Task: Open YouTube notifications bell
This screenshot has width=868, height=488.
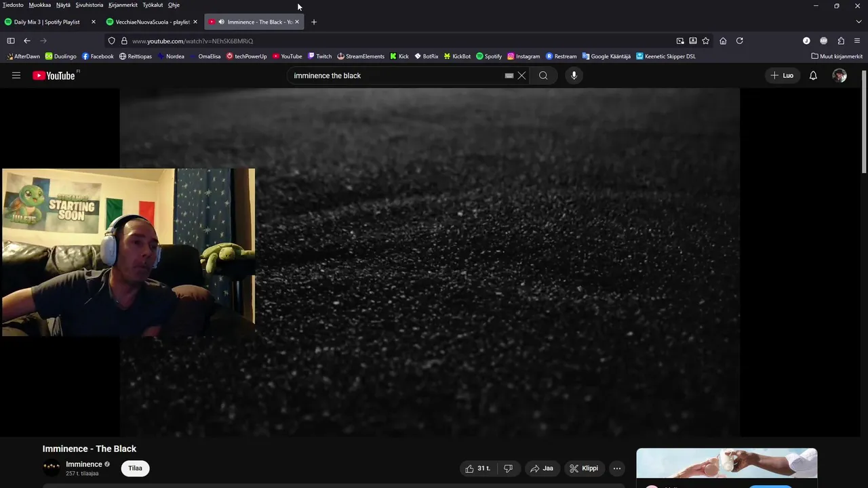Action: [x=813, y=75]
